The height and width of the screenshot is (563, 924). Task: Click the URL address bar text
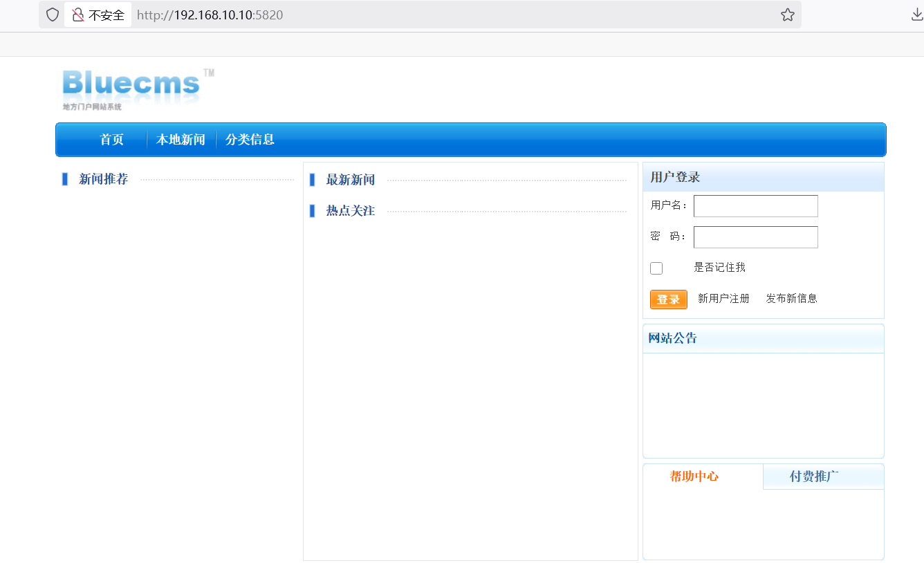point(210,15)
